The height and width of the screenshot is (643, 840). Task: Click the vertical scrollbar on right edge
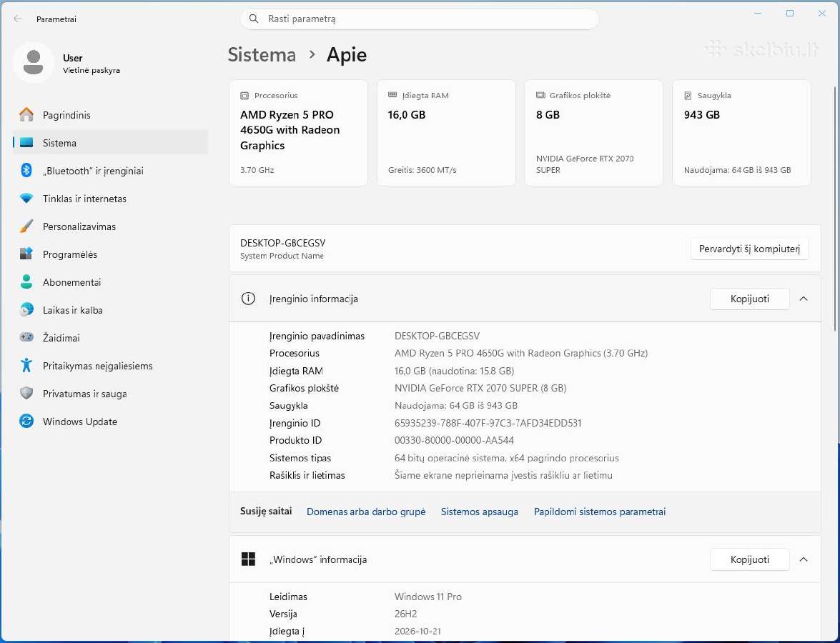pyautogui.click(x=835, y=209)
